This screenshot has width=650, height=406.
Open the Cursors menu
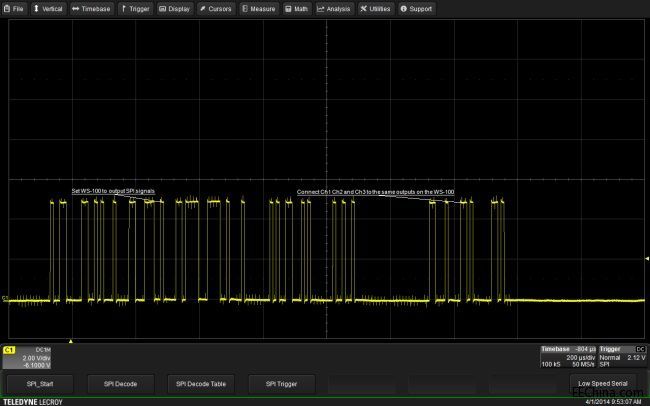(216, 9)
